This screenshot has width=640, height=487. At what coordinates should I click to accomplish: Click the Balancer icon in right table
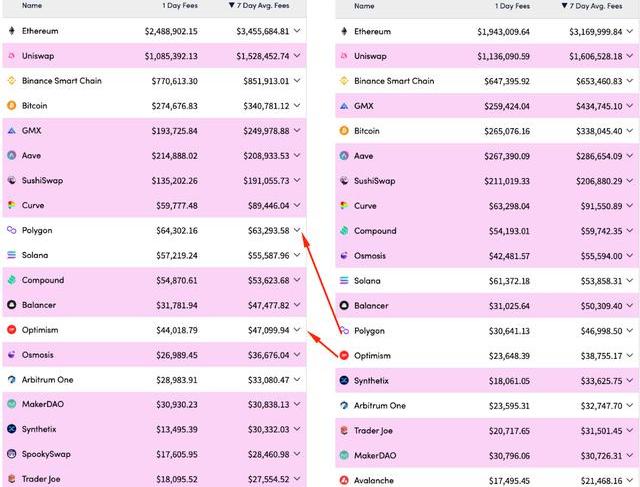344,306
